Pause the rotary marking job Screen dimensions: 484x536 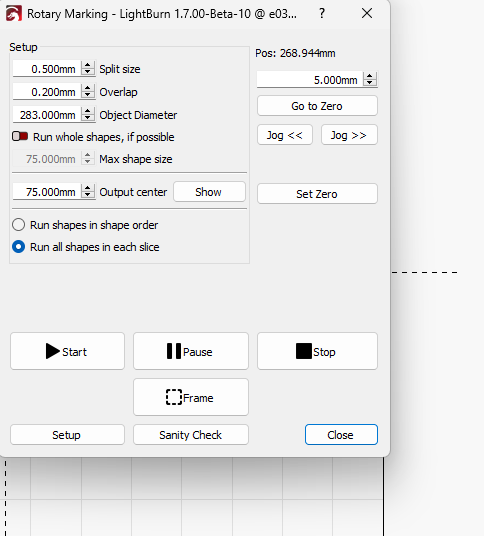click(x=191, y=351)
